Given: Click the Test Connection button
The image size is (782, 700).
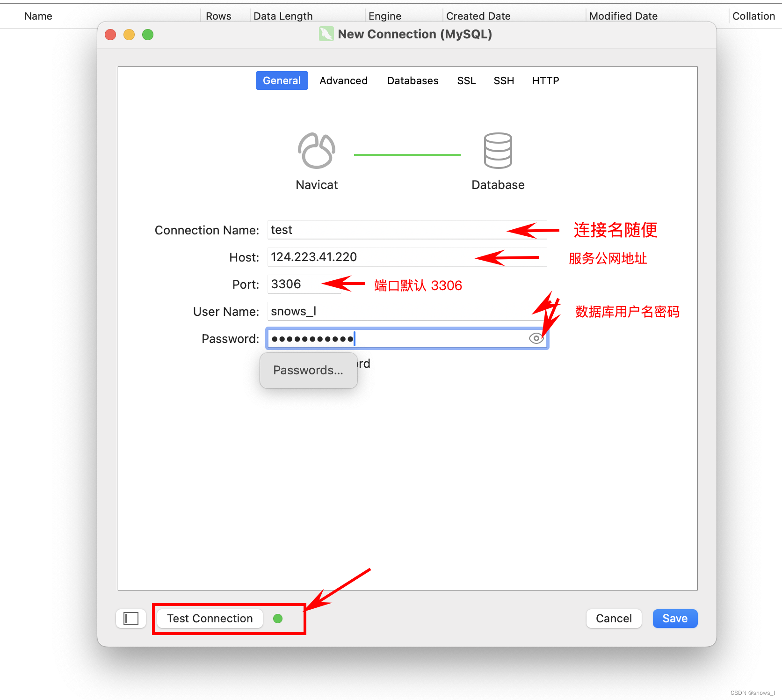Looking at the screenshot, I should 210,619.
